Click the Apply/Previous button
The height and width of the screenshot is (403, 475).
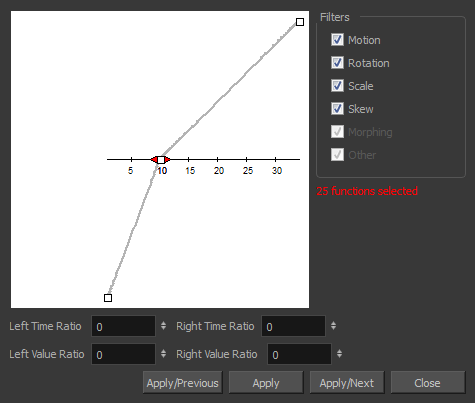coord(183,383)
